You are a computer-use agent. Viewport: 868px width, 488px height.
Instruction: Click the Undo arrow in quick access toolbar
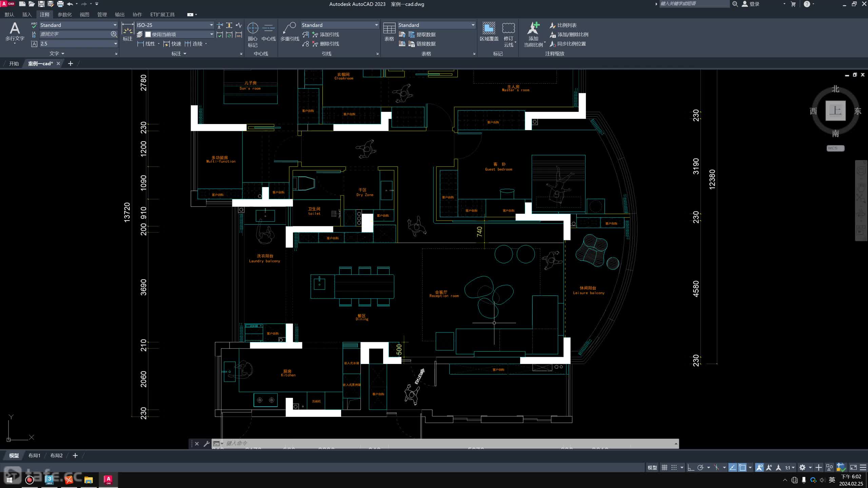coord(70,4)
